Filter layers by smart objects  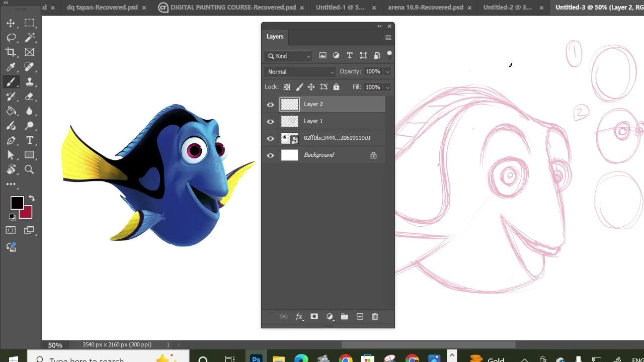click(x=377, y=56)
